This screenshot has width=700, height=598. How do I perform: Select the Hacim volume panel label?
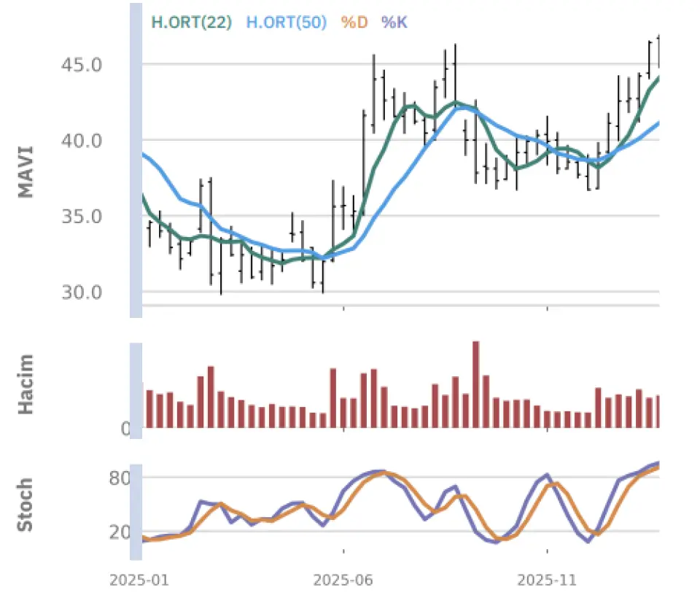click(26, 384)
